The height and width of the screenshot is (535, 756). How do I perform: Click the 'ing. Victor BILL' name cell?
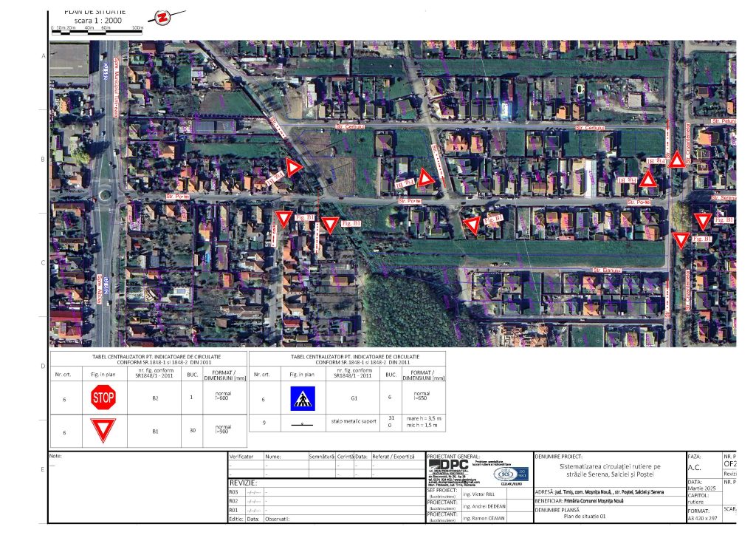[478, 493]
